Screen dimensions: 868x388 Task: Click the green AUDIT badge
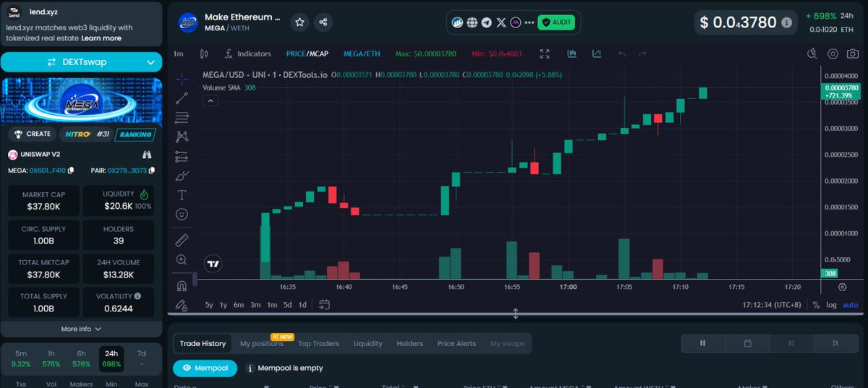tap(557, 22)
